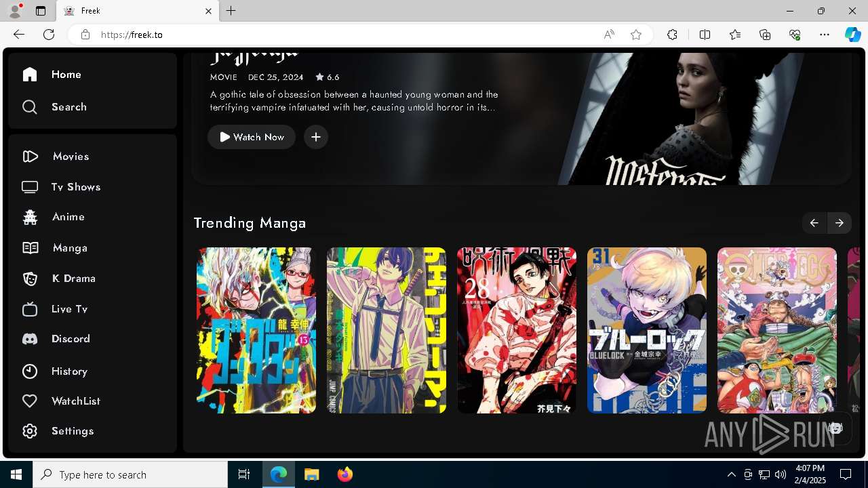Show hidden system tray icons
The image size is (868, 488).
pyautogui.click(x=731, y=474)
